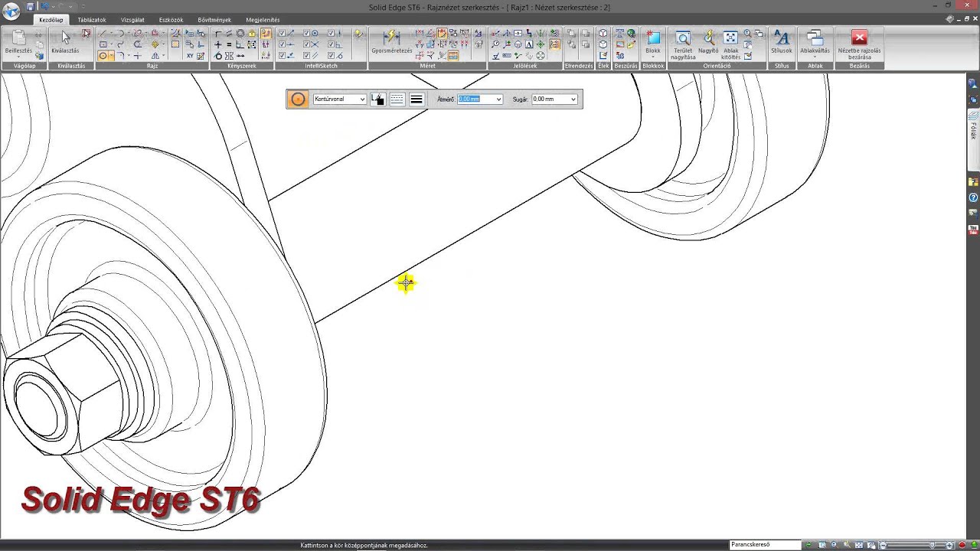Open the Vizsgálat ribbon tab
This screenshot has height=551, width=980.
click(x=132, y=20)
